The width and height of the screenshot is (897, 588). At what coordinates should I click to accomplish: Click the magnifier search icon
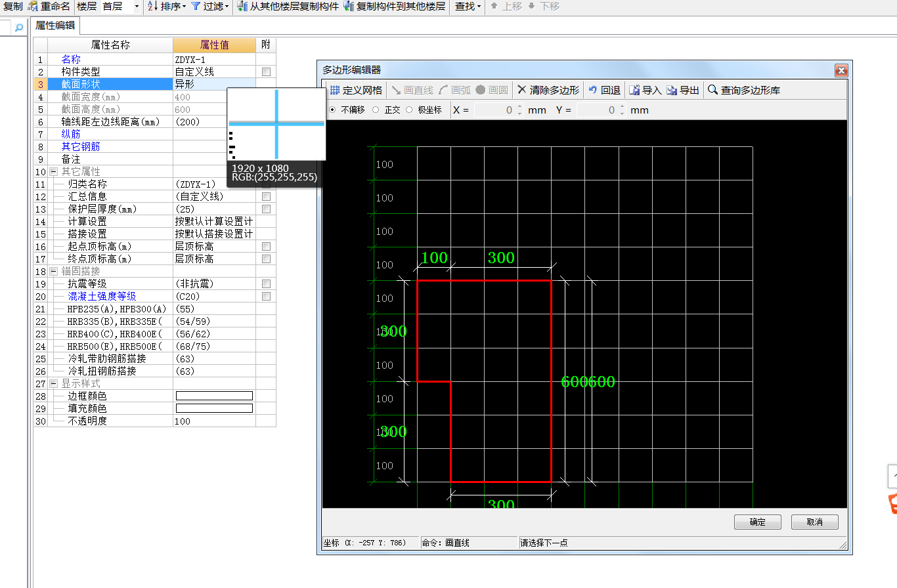tap(18, 28)
